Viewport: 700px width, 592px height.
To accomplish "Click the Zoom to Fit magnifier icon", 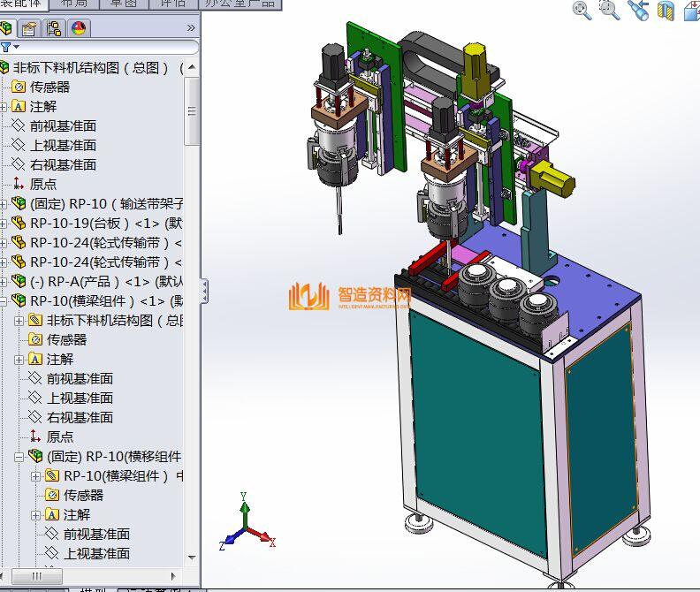I will click(x=582, y=10).
